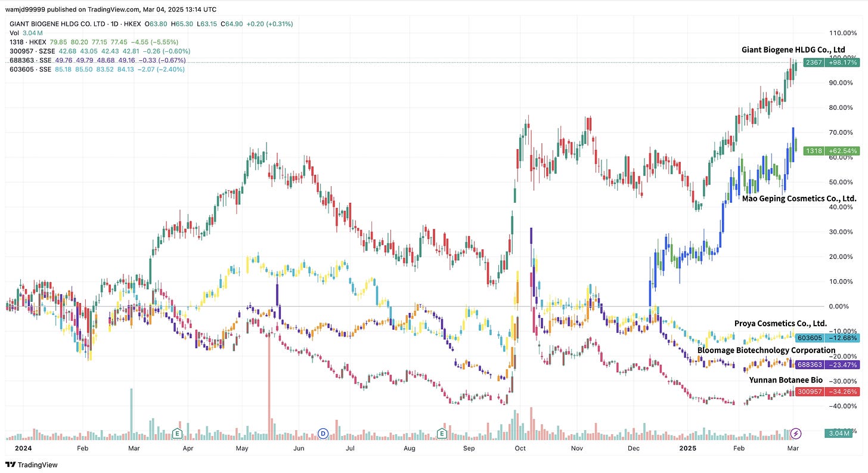Select the 603605 · SSE legend row
868x473 pixels.
coord(97,69)
